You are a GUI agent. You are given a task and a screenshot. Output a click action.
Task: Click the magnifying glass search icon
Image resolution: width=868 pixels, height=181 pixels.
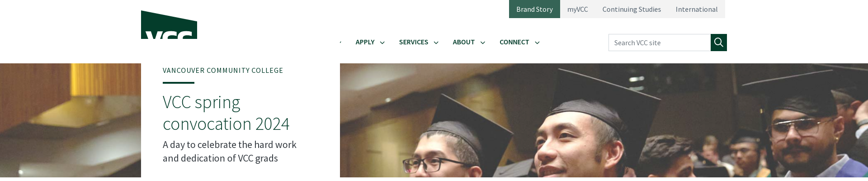pos(719,43)
